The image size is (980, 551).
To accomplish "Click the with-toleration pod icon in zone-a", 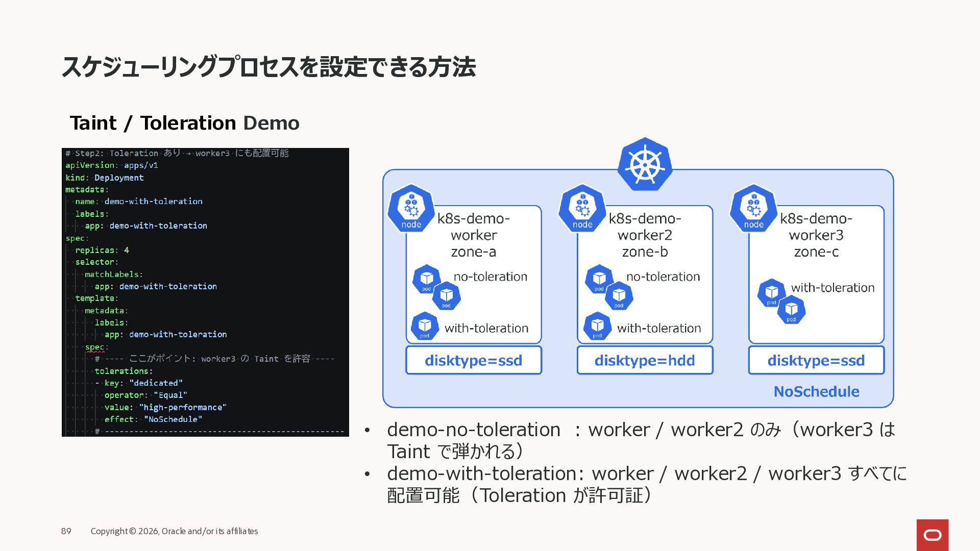I will point(425,326).
